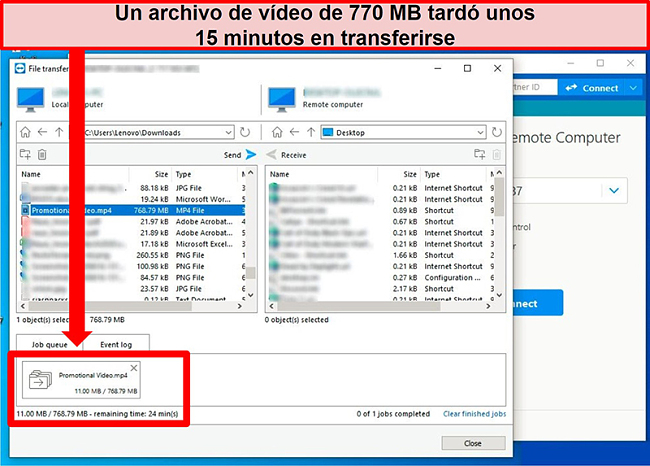Select the 17.18 kB Microsoft Excel file
650x466 pixels.
click(133, 244)
